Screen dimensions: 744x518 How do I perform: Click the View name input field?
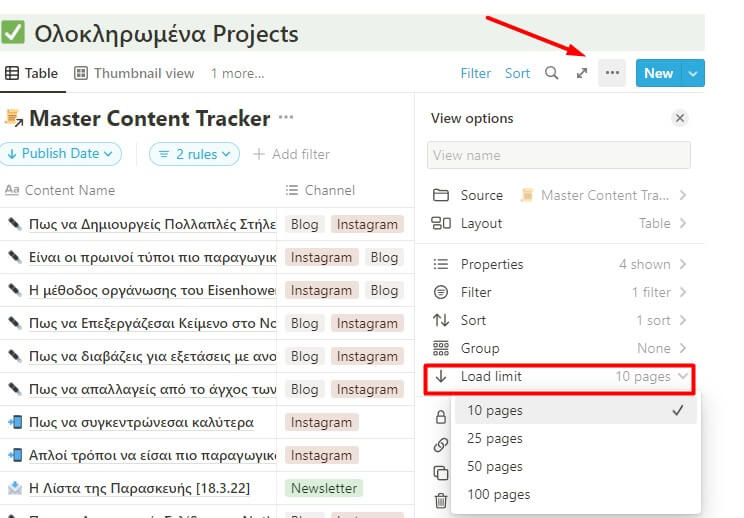[558, 155]
